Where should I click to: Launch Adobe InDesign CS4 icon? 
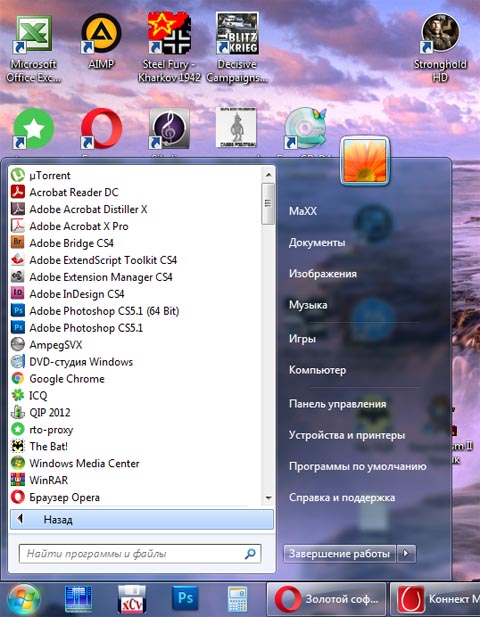(17, 294)
